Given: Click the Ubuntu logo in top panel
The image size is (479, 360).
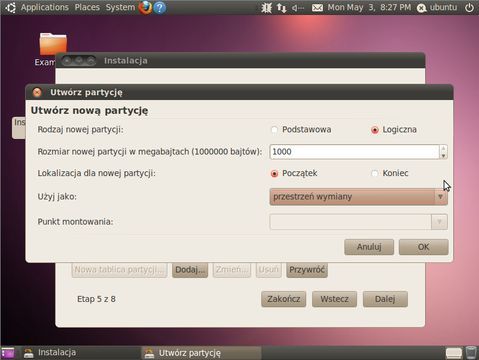Looking at the screenshot, I should point(10,8).
